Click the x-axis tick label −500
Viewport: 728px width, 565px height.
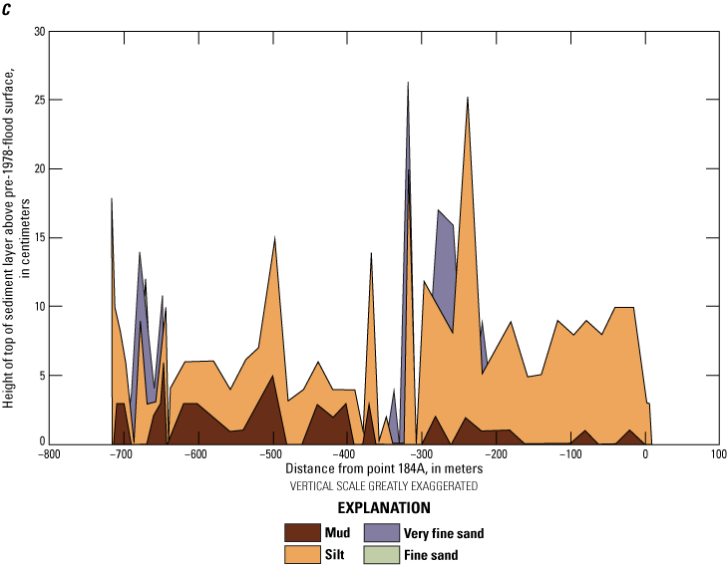point(270,455)
